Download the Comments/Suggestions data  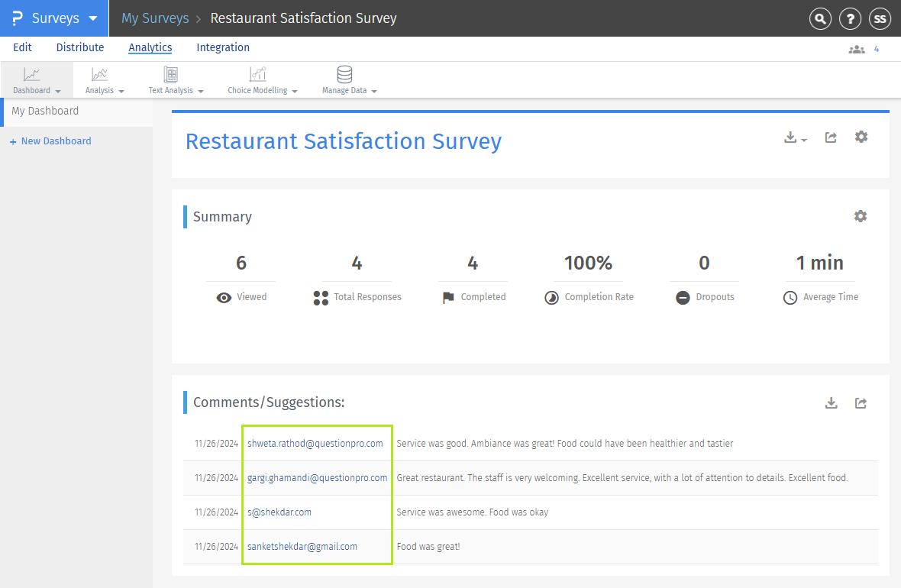[x=831, y=402]
